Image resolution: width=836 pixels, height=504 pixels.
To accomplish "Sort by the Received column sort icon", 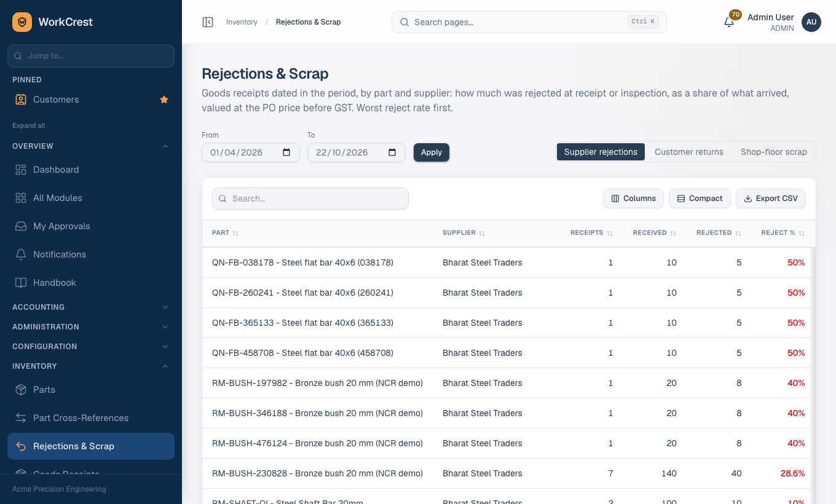I will (673, 233).
